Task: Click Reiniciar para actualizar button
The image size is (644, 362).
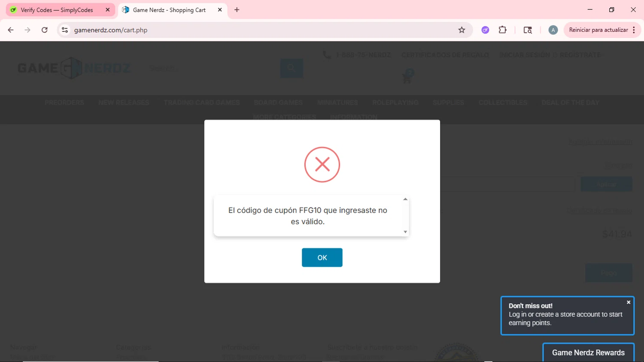Action: 598,30
